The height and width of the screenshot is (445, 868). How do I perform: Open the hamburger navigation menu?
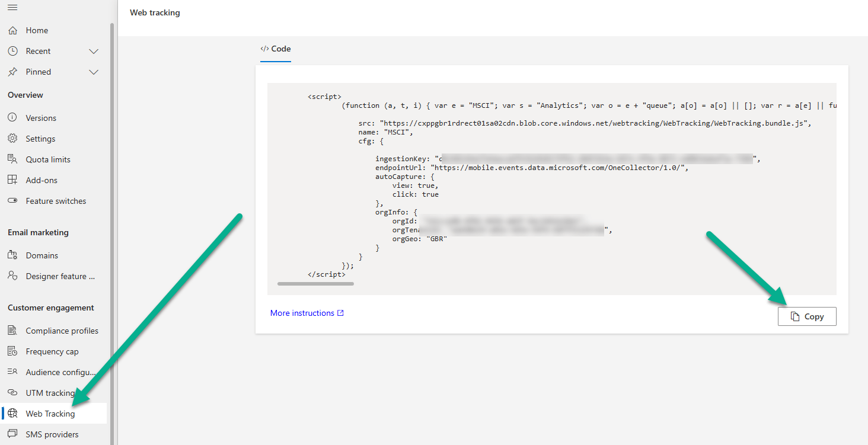click(12, 7)
